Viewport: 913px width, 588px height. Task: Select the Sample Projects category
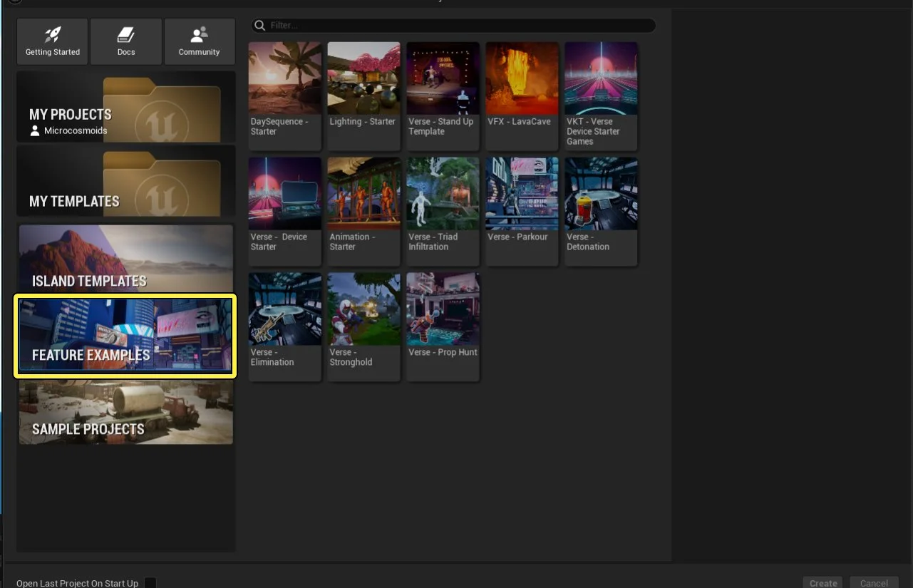click(126, 412)
